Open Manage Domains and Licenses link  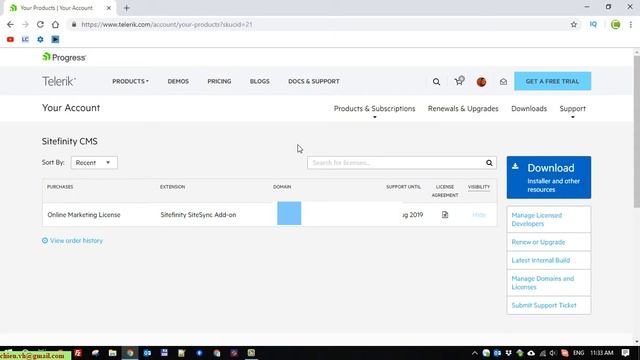pos(542,283)
